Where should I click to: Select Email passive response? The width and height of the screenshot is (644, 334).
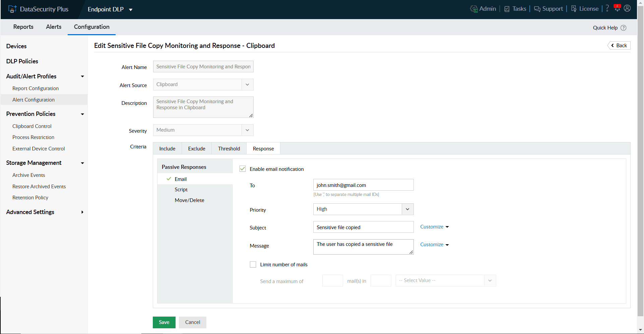[195, 179]
